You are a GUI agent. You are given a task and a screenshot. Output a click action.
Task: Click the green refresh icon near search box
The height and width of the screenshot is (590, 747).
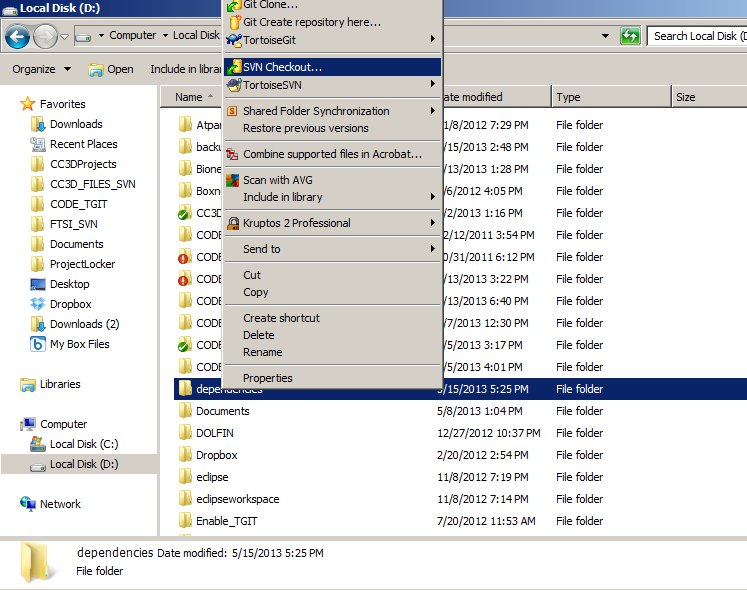(629, 36)
